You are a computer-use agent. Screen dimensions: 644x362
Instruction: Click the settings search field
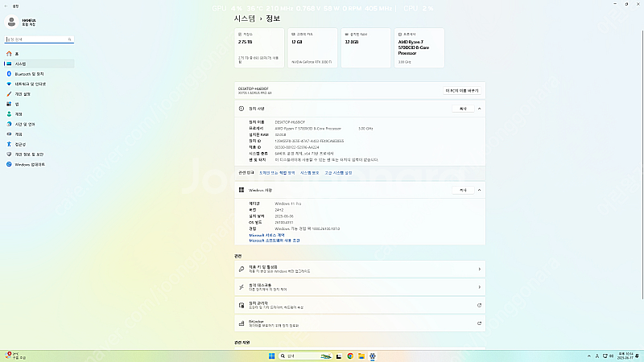pyautogui.click(x=39, y=39)
